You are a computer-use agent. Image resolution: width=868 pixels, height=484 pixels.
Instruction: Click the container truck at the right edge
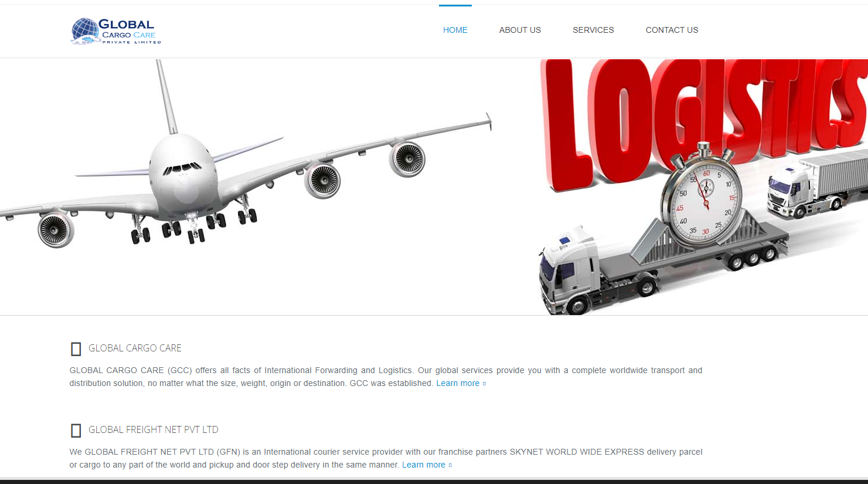818,185
